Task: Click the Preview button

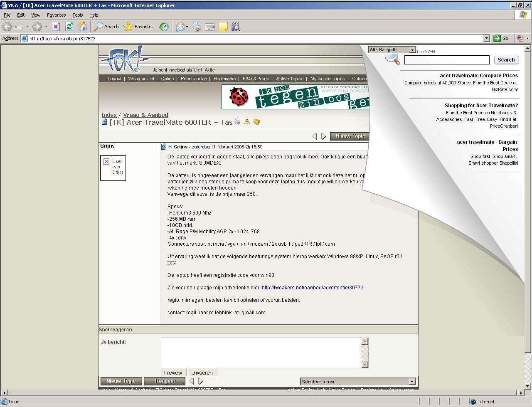Action: point(173,372)
